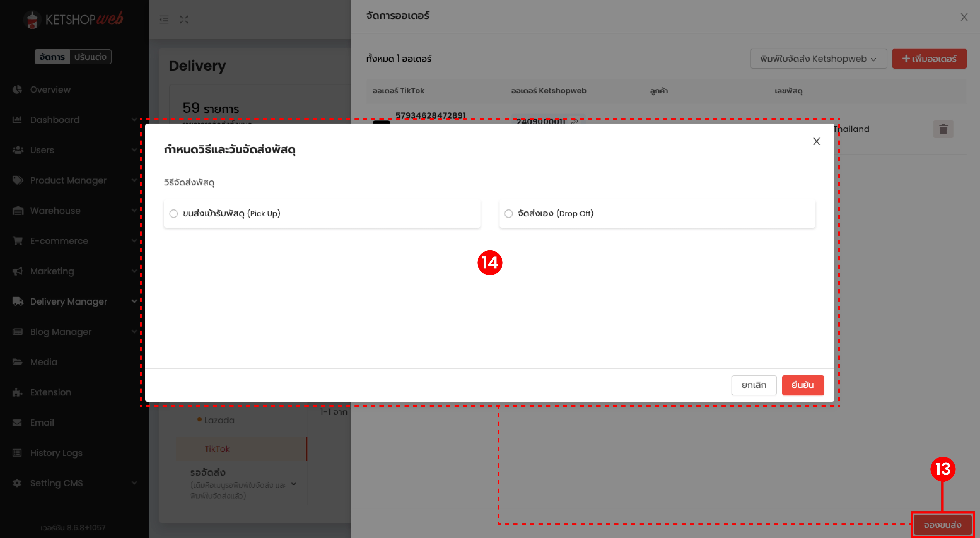Expand the รอจัดส่ง section chevron
The width and height of the screenshot is (980, 538).
tap(294, 484)
